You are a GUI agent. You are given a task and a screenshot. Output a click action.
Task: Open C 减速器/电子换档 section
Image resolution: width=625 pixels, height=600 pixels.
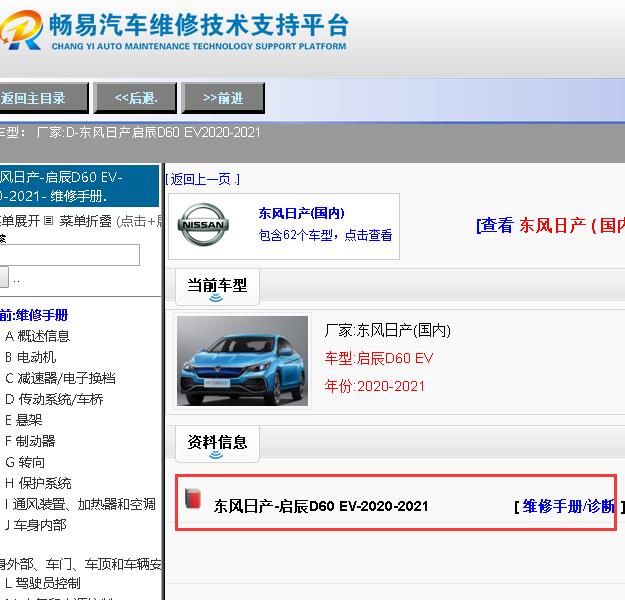(60, 378)
